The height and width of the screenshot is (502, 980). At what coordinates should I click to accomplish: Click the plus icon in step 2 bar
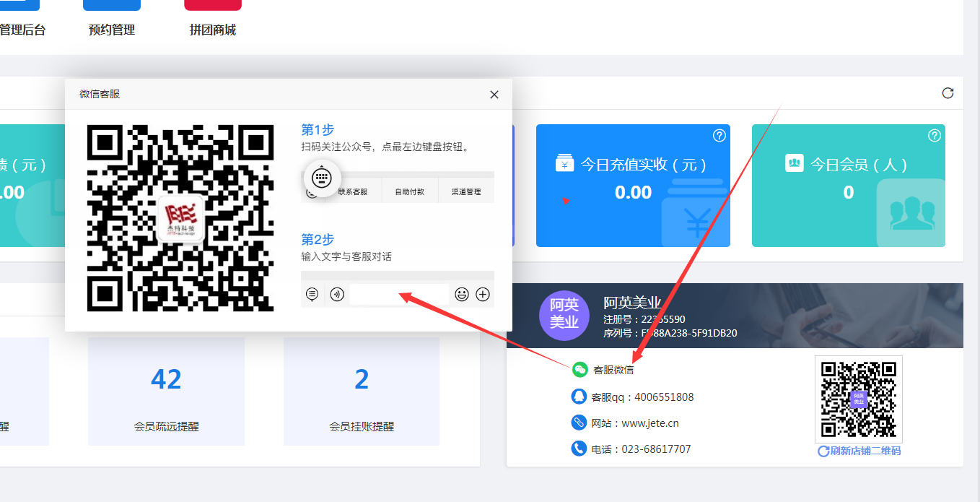coord(483,294)
